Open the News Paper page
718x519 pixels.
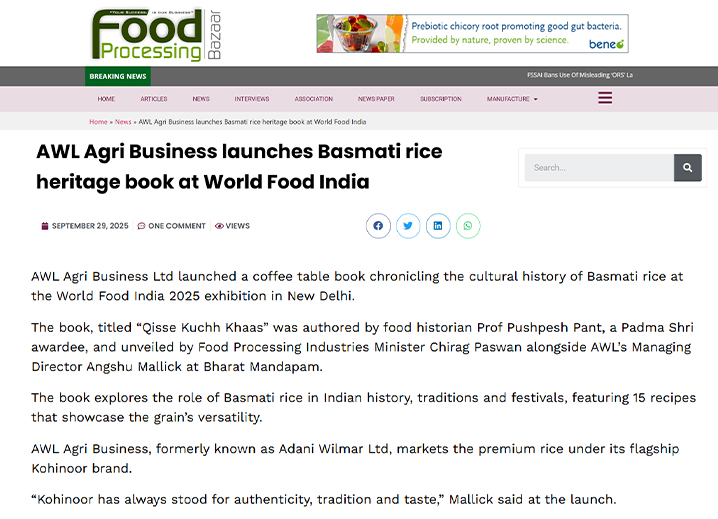click(376, 99)
